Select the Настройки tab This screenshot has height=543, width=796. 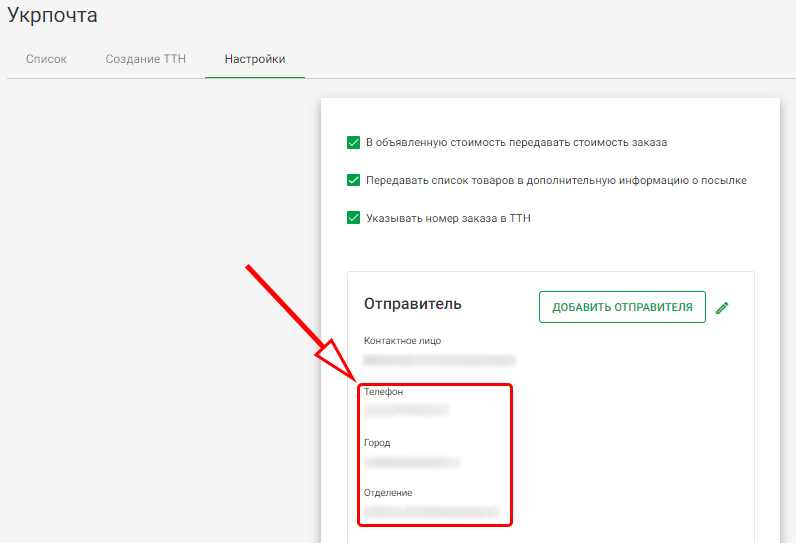click(x=255, y=59)
